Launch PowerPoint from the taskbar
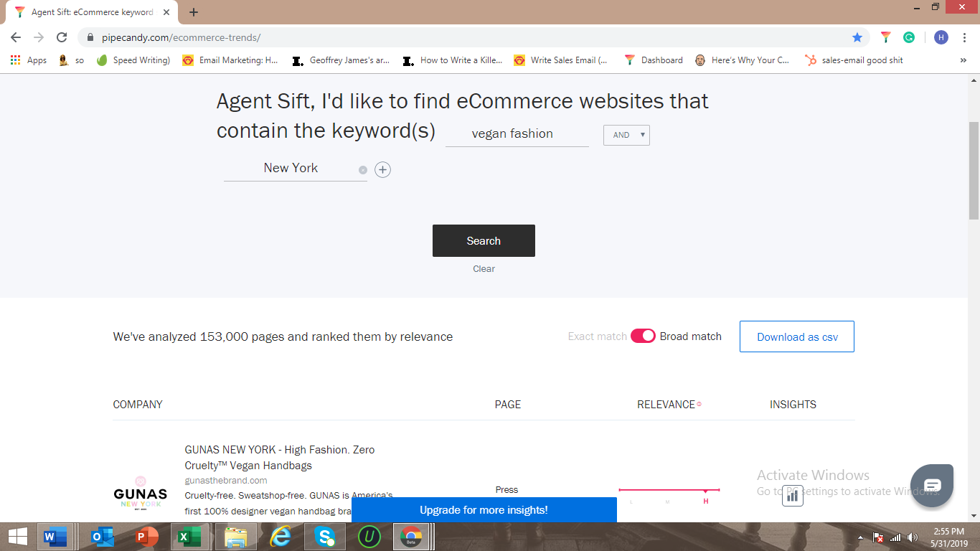980x551 pixels. [146, 536]
